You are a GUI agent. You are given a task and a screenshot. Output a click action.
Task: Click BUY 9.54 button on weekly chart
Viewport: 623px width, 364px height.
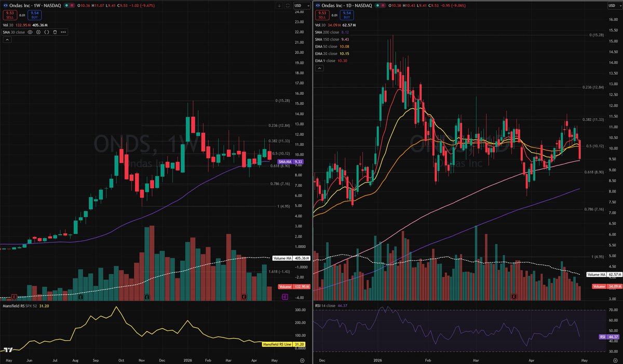tap(34, 15)
